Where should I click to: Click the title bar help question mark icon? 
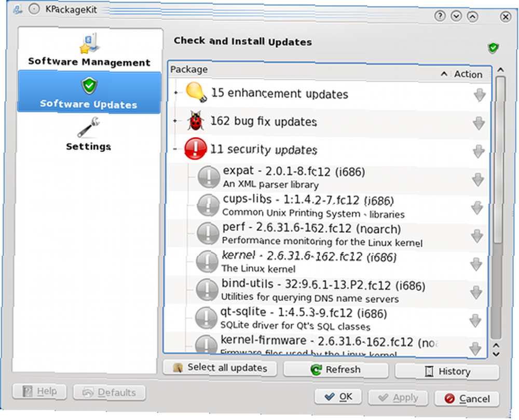(440, 16)
